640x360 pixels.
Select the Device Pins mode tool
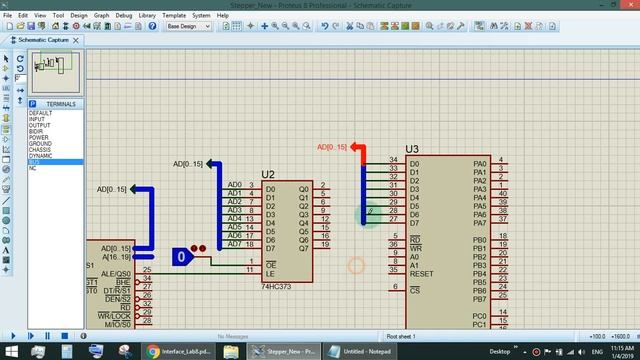pos(6,140)
